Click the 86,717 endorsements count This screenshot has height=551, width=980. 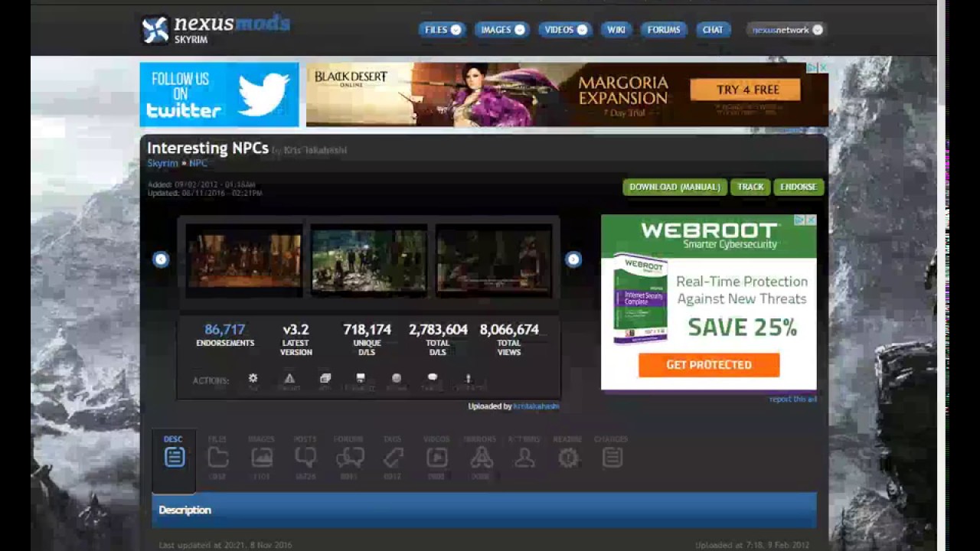pyautogui.click(x=225, y=329)
